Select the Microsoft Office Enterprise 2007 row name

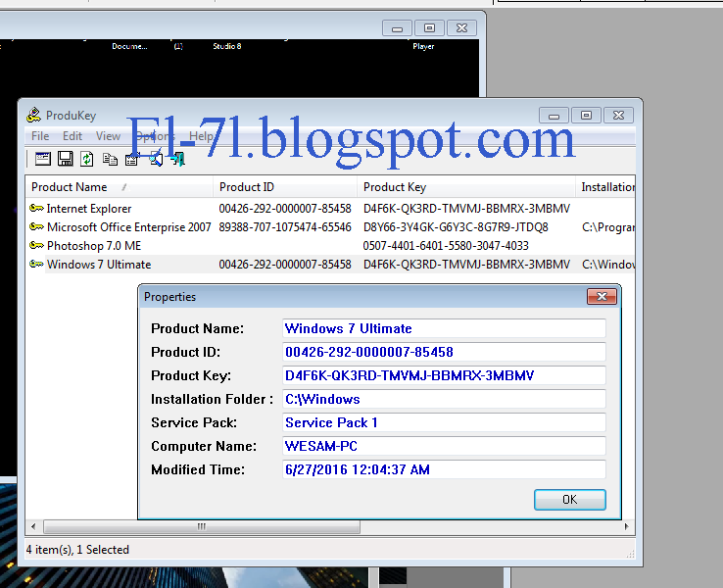coord(128,227)
